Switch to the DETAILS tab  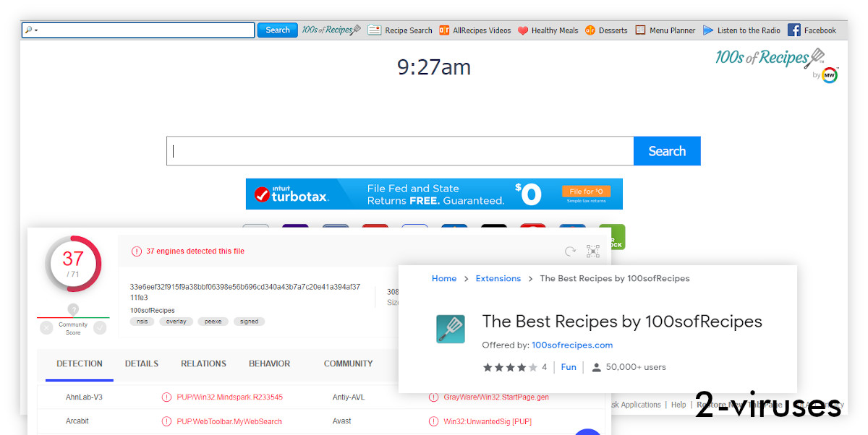click(x=141, y=363)
